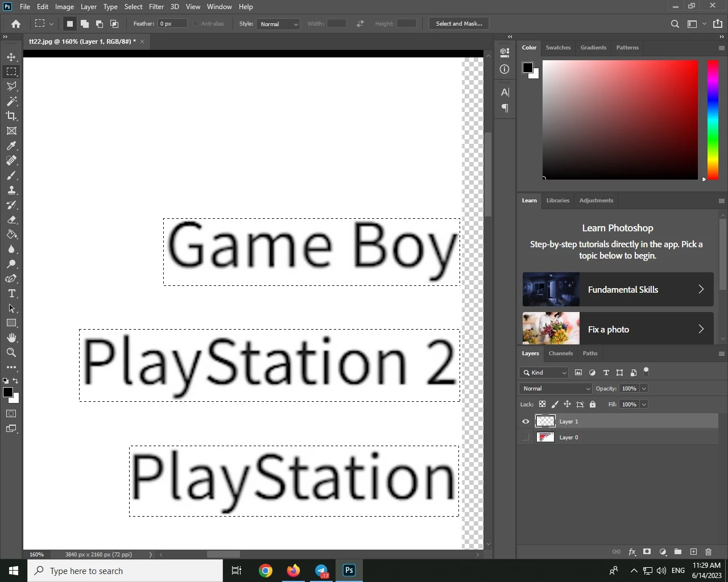
Task: Choose Add to selection mode
Action: click(x=85, y=24)
